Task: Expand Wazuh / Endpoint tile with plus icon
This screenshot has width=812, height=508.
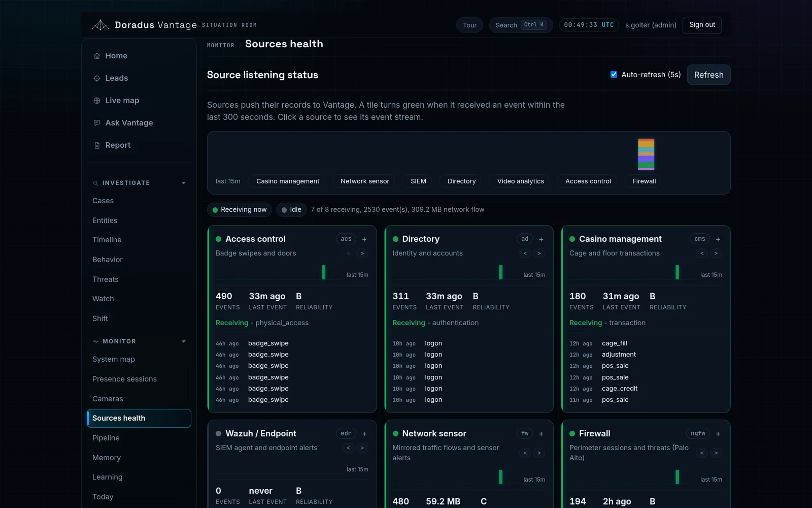Action: click(364, 434)
